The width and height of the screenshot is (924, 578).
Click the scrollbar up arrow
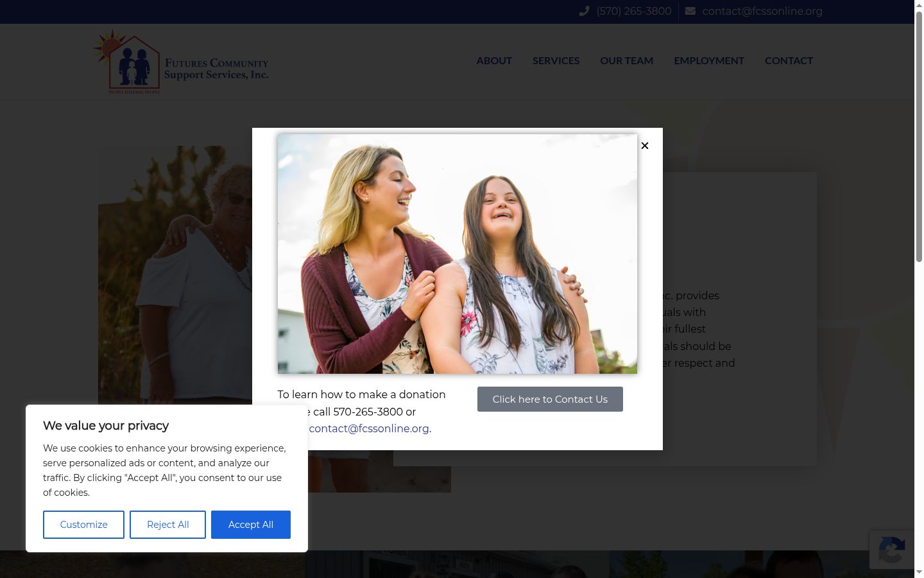click(919, 5)
